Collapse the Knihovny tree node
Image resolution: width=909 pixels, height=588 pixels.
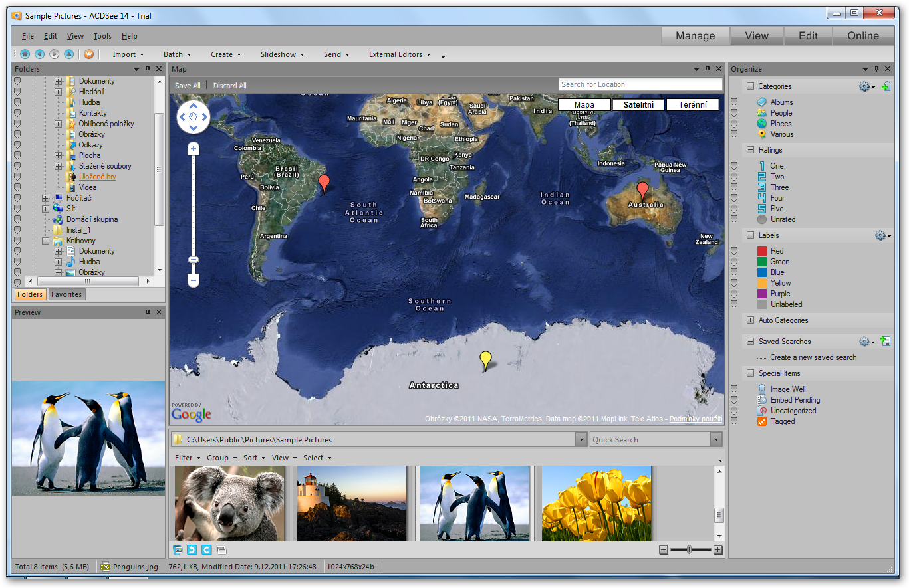pyautogui.click(x=46, y=241)
